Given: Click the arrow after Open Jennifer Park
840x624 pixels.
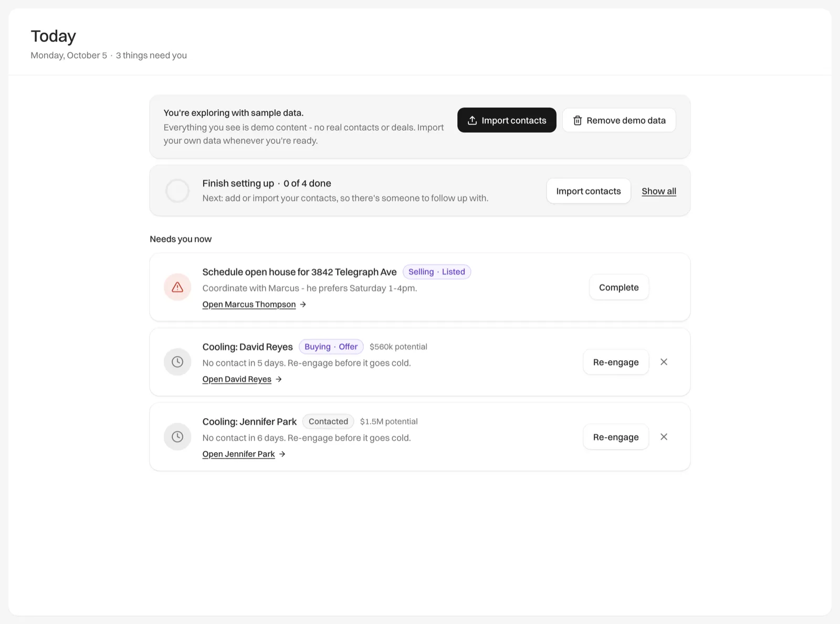Looking at the screenshot, I should coord(282,454).
